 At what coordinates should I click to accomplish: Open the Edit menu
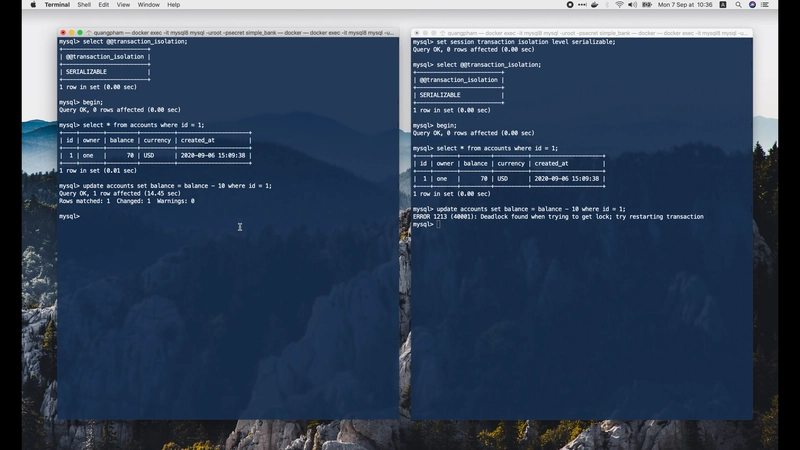coord(104,5)
